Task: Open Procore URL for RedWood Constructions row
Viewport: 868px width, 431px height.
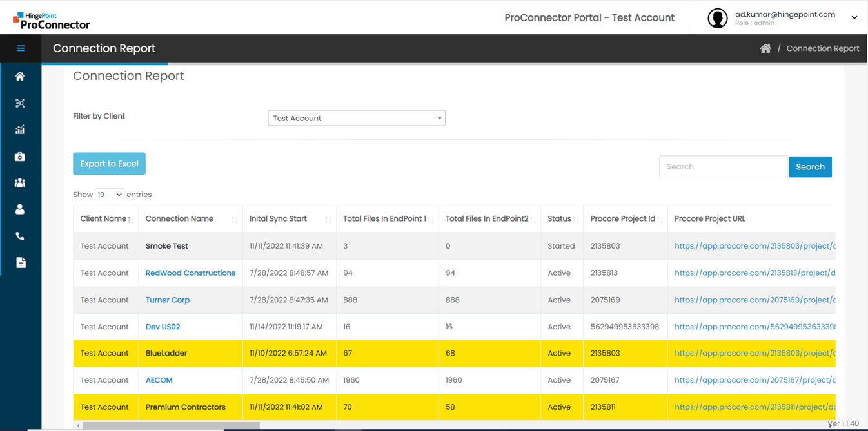Action: 755,273
